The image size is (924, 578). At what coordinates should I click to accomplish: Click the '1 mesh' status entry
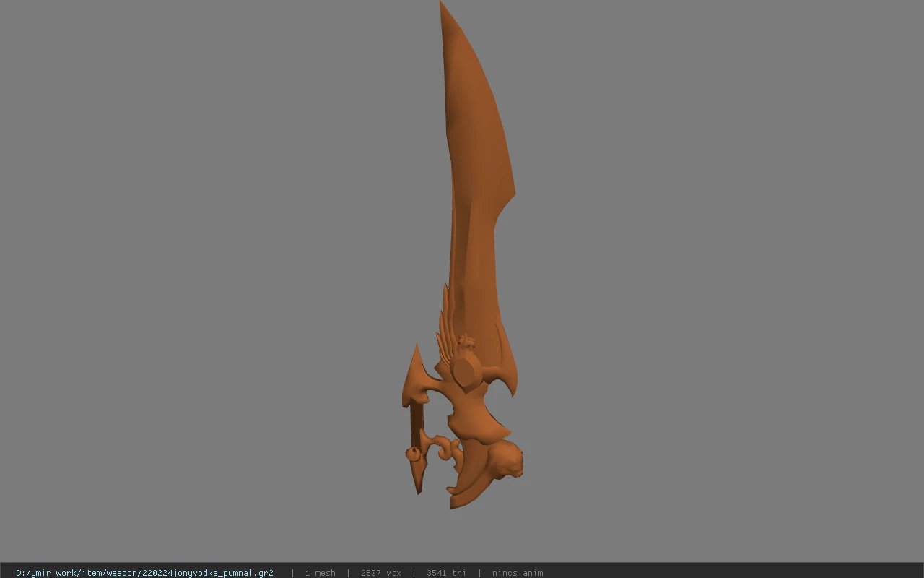320,573
